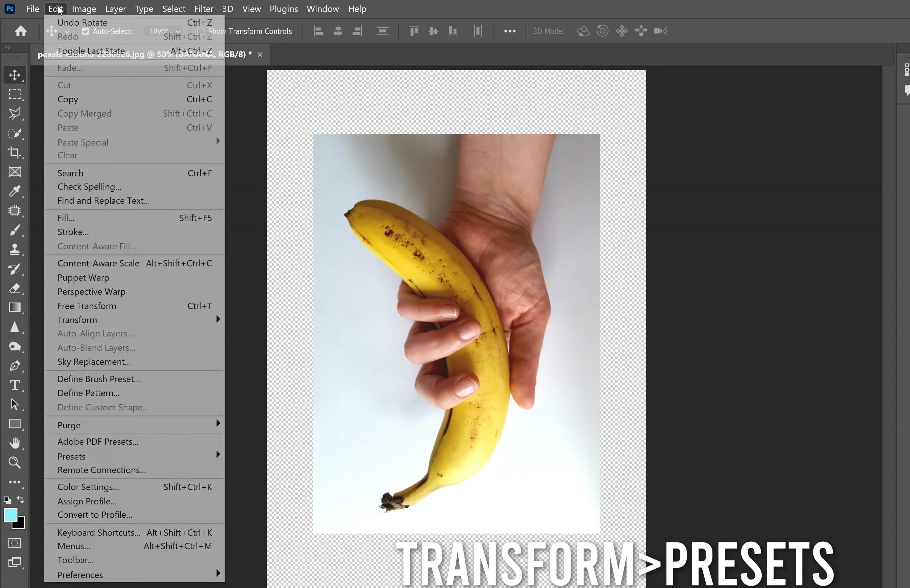Screen dimensions: 910x588
Task: Select the Hand tool
Action: pyautogui.click(x=15, y=443)
